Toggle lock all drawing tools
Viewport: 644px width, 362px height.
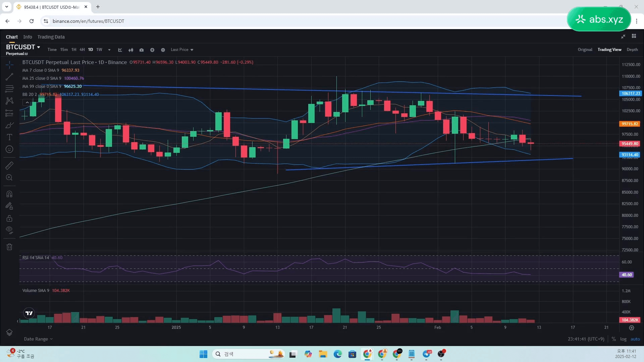tap(9, 219)
